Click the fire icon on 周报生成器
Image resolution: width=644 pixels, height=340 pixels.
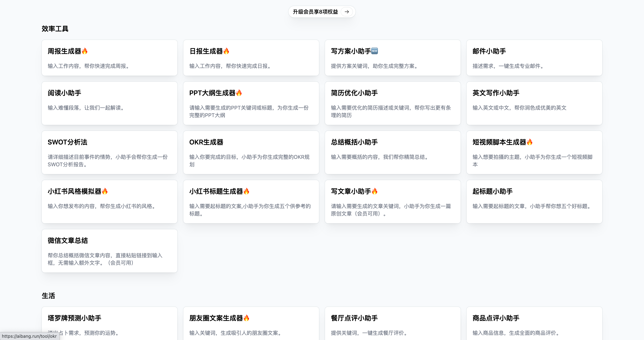[85, 51]
